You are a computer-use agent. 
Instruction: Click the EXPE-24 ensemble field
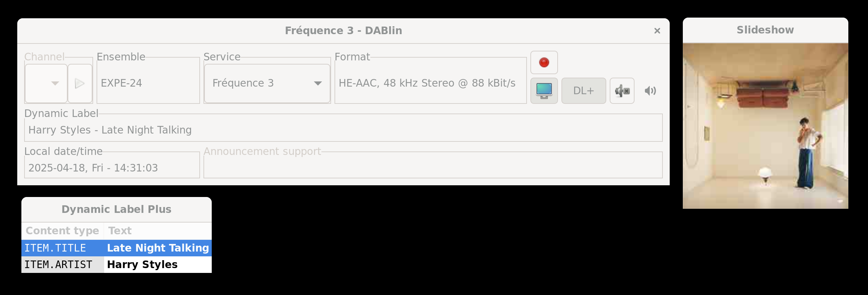[x=148, y=83]
